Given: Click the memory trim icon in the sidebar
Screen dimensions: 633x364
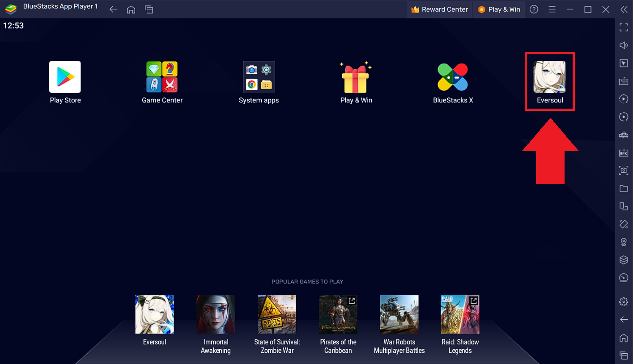Looking at the screenshot, I should click(624, 135).
